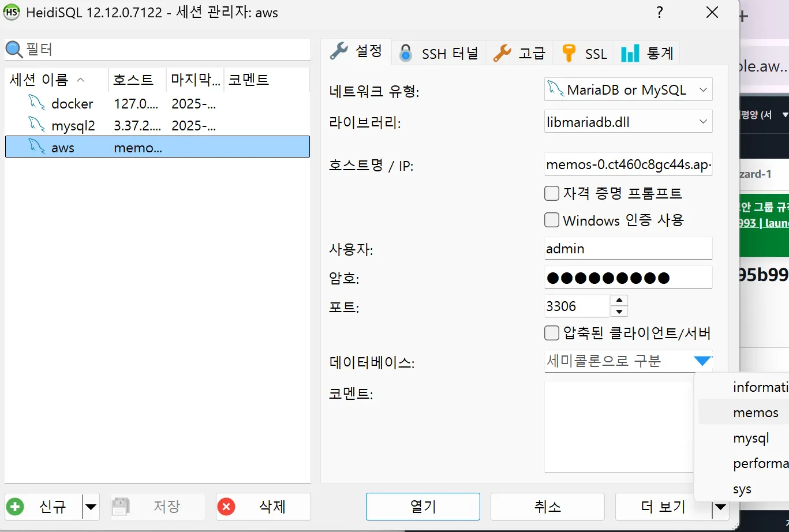Click the 마지막 column header
Screen dimensions: 789x532
click(195, 80)
